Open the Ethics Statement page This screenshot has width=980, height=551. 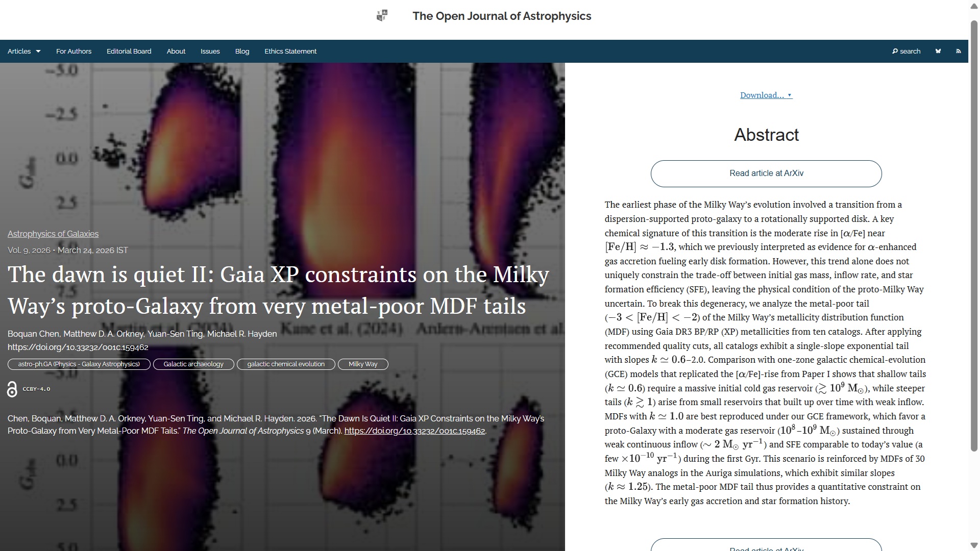coord(290,51)
